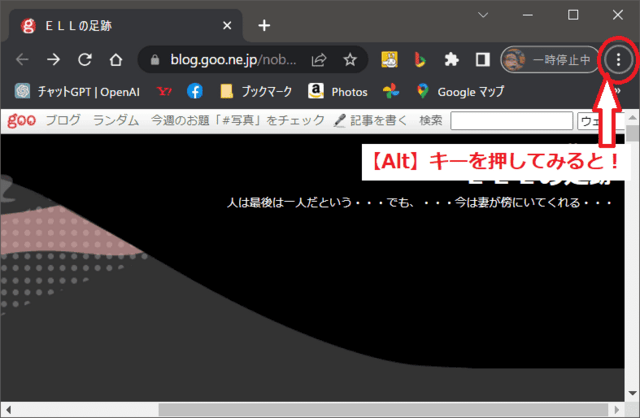
Task: Open the Yahoo bookmark icon
Action: tap(164, 91)
